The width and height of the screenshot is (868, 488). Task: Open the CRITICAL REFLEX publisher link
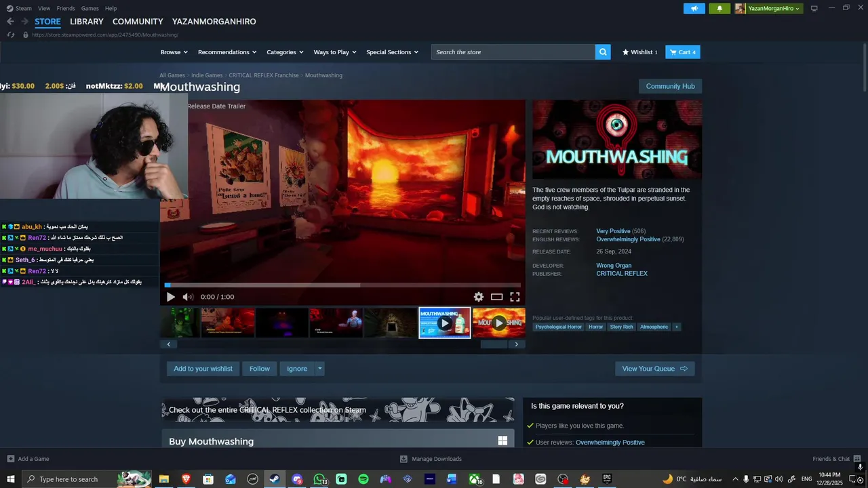click(622, 274)
